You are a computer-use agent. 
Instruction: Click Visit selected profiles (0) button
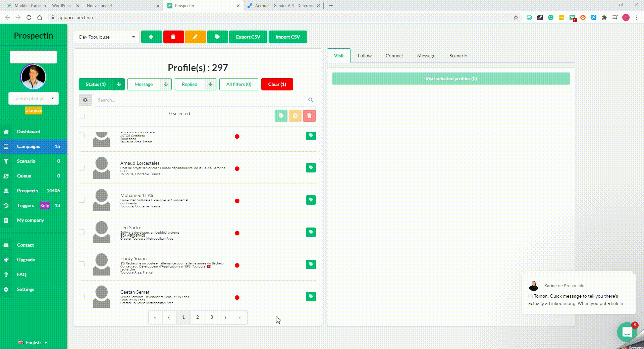451,79
